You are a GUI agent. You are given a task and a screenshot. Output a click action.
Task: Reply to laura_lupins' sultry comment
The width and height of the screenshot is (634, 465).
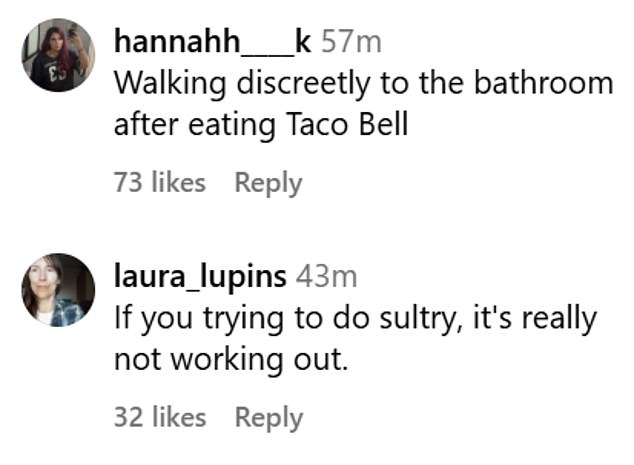(268, 418)
